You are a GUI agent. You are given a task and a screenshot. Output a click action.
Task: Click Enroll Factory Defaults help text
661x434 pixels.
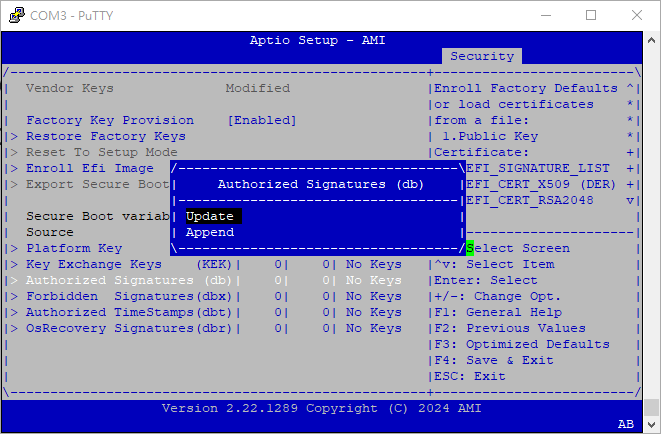(x=526, y=88)
